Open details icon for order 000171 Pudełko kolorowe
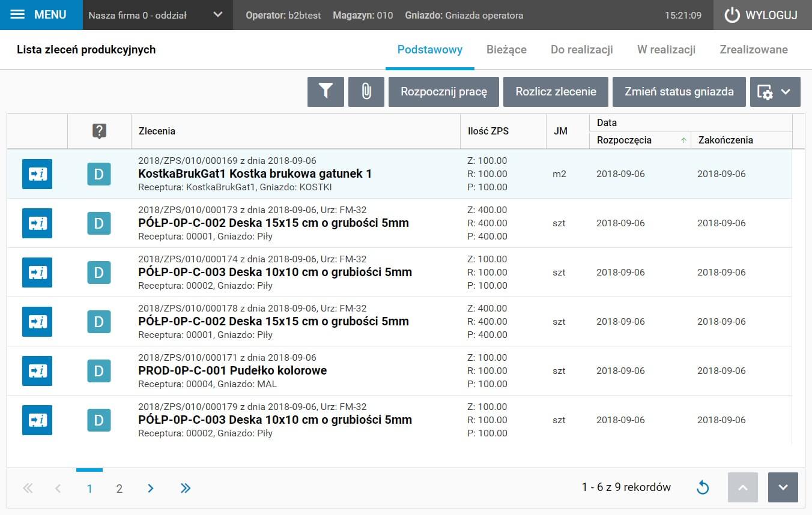812x515 pixels. tap(37, 371)
